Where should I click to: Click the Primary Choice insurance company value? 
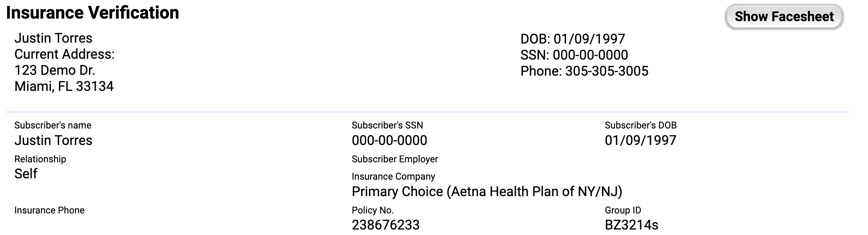click(x=487, y=191)
